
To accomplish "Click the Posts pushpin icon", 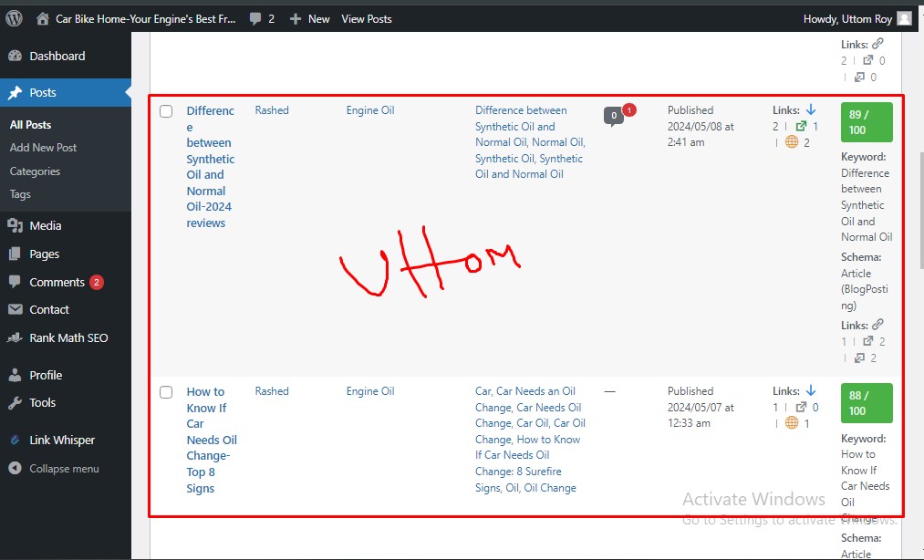I will point(15,92).
